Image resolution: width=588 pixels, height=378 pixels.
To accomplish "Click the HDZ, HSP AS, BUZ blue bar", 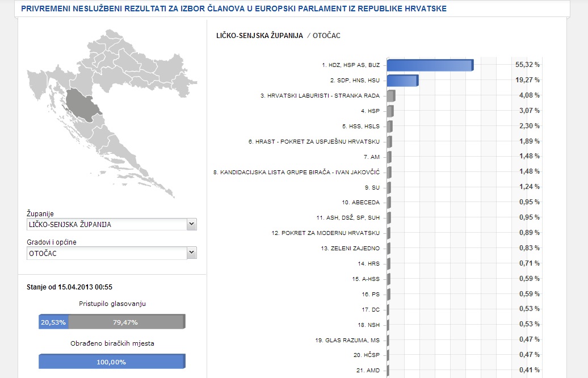I will (x=430, y=65).
